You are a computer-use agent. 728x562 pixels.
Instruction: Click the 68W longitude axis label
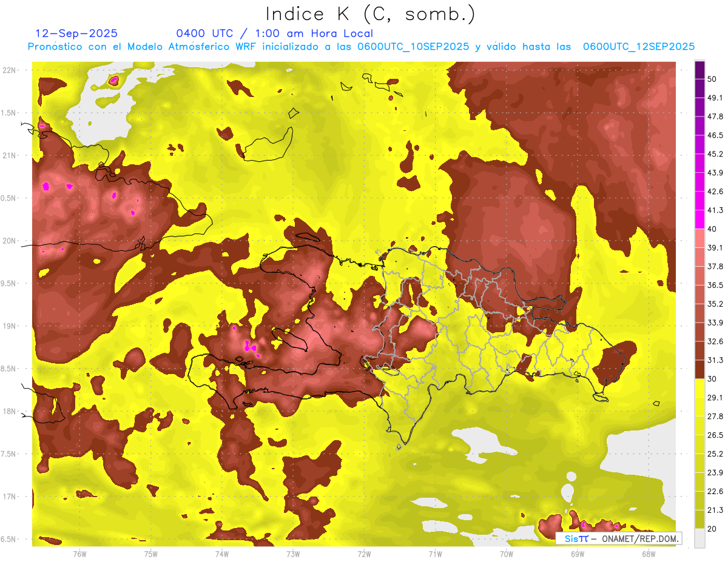click(649, 554)
